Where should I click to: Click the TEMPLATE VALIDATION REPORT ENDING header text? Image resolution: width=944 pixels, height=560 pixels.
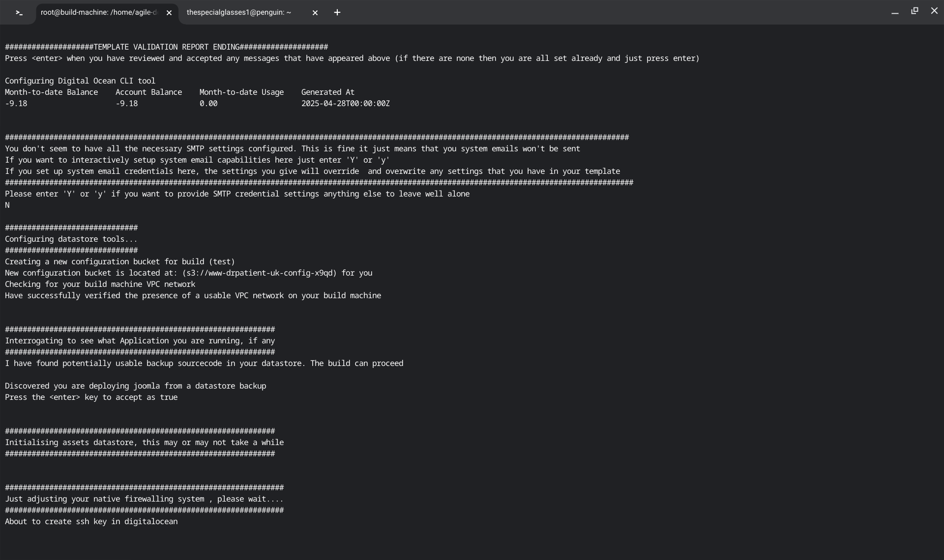pos(166,47)
